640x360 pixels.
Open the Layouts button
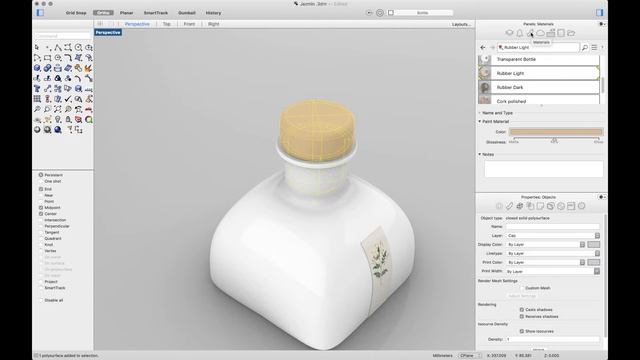(x=461, y=24)
